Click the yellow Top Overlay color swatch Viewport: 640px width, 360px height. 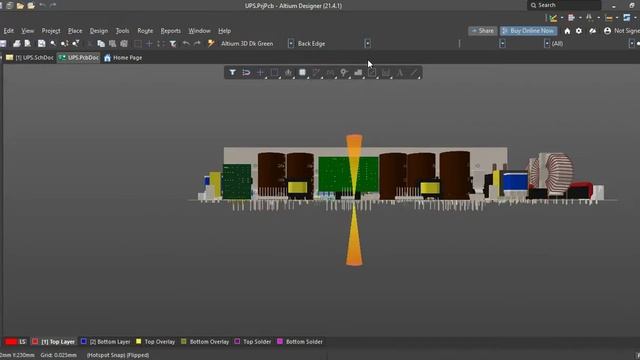pyautogui.click(x=139, y=342)
